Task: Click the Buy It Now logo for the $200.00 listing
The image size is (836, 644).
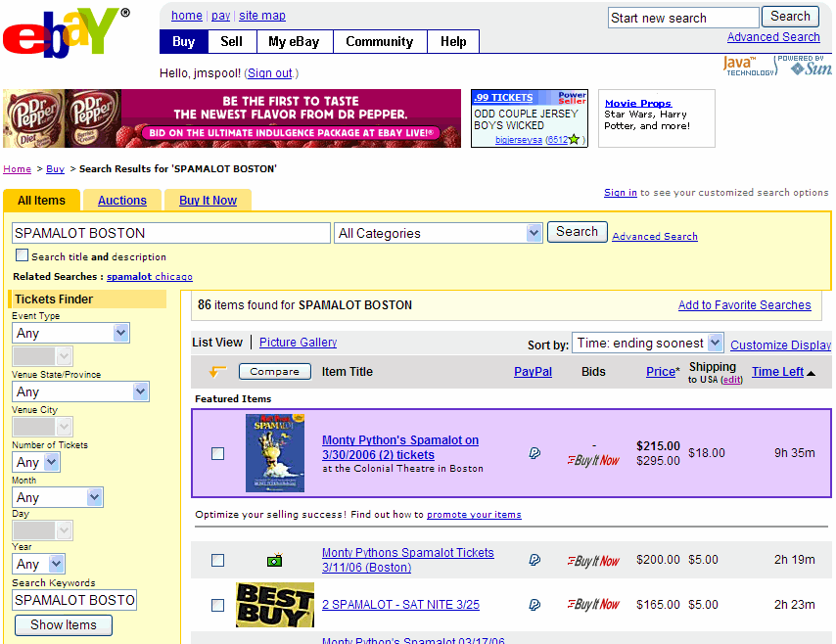Action: pos(593,561)
